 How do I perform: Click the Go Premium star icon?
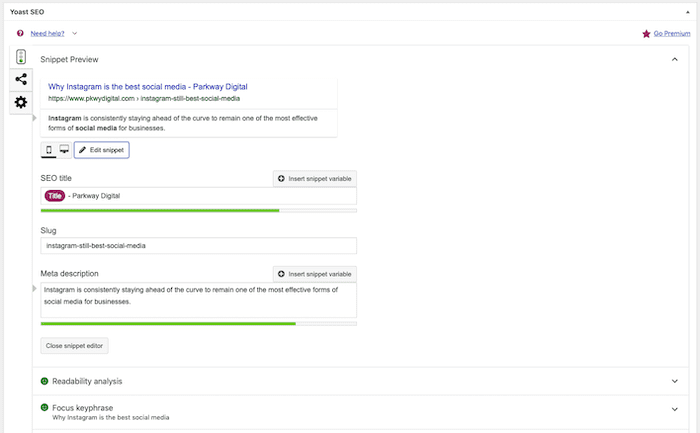[646, 33]
